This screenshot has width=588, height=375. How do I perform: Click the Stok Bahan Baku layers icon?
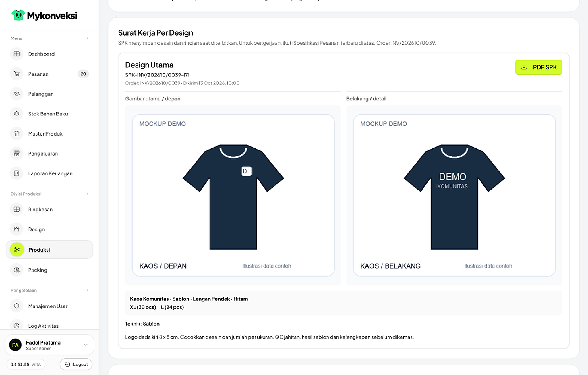coord(17,114)
